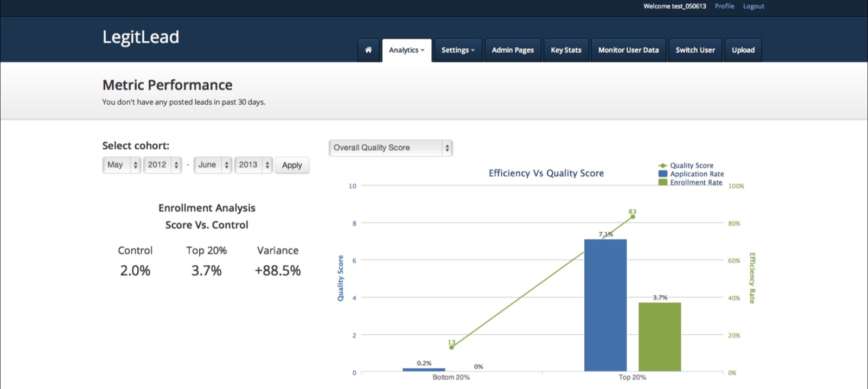Open the Overall Quality Score dropdown
The height and width of the screenshot is (389, 868).
(391, 148)
